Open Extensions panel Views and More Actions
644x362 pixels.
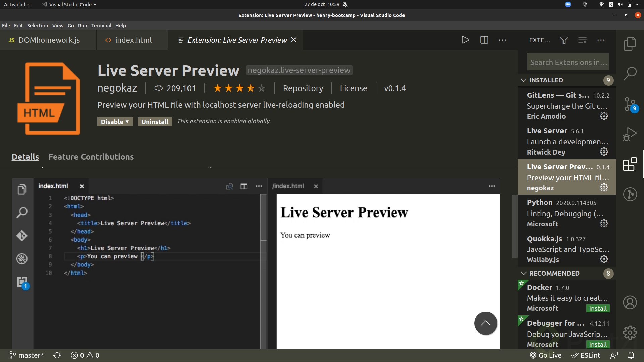tap(601, 40)
